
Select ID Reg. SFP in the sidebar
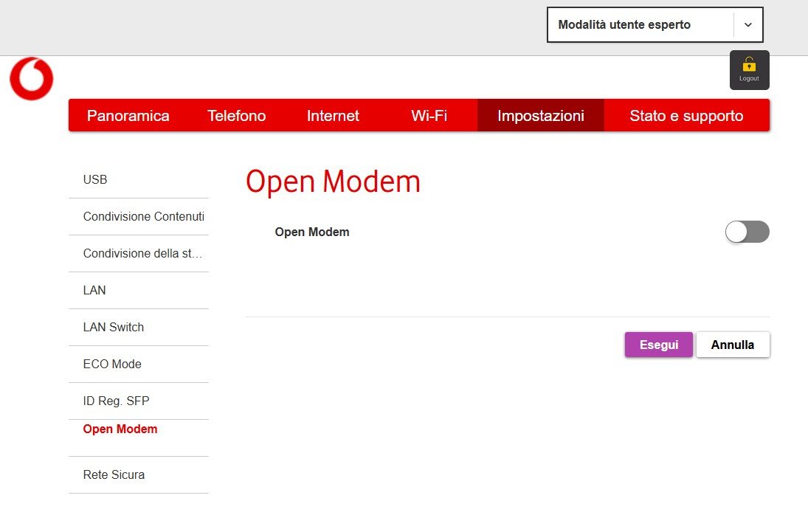pos(139,401)
